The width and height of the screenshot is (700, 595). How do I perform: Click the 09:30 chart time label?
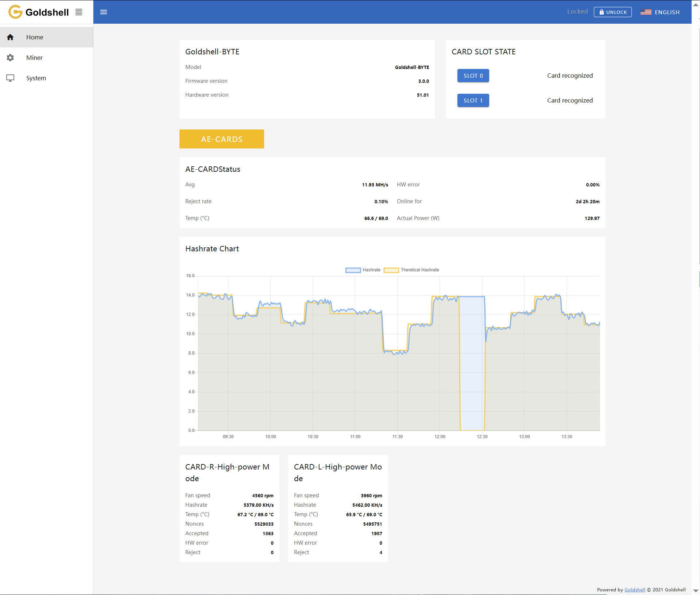tap(228, 437)
